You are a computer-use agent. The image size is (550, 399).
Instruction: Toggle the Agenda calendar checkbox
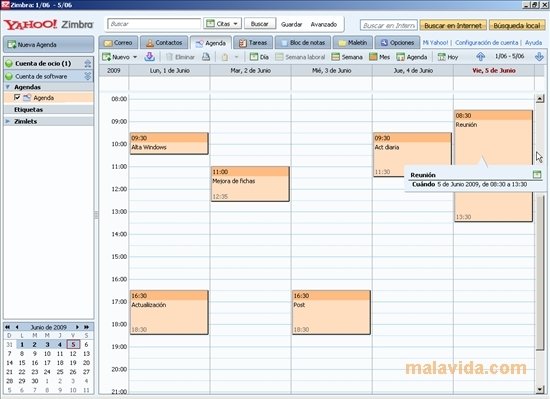coord(17,97)
